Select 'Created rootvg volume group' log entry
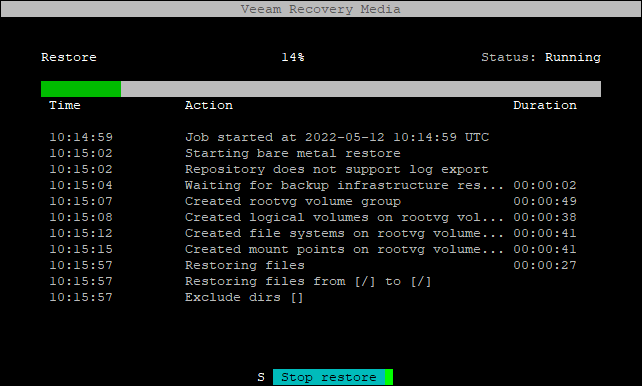Viewport: 642px width, 386px height. click(313, 201)
